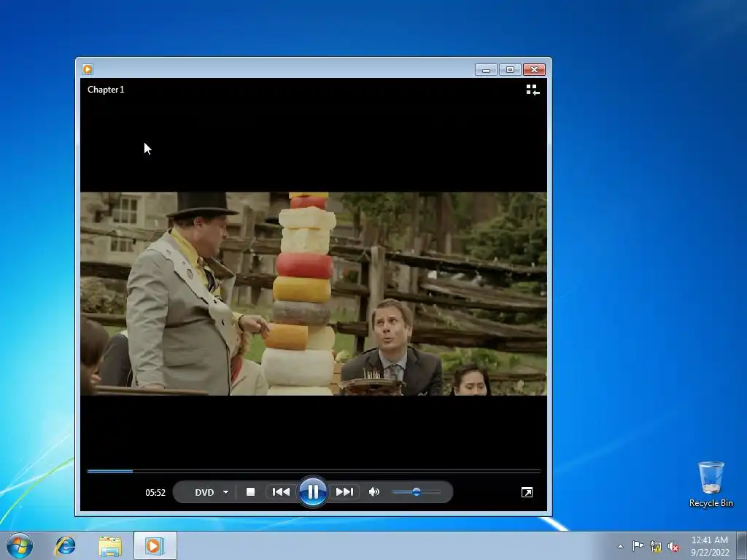The height and width of the screenshot is (560, 747).
Task: Show hidden system tray icons
Action: coord(620,546)
